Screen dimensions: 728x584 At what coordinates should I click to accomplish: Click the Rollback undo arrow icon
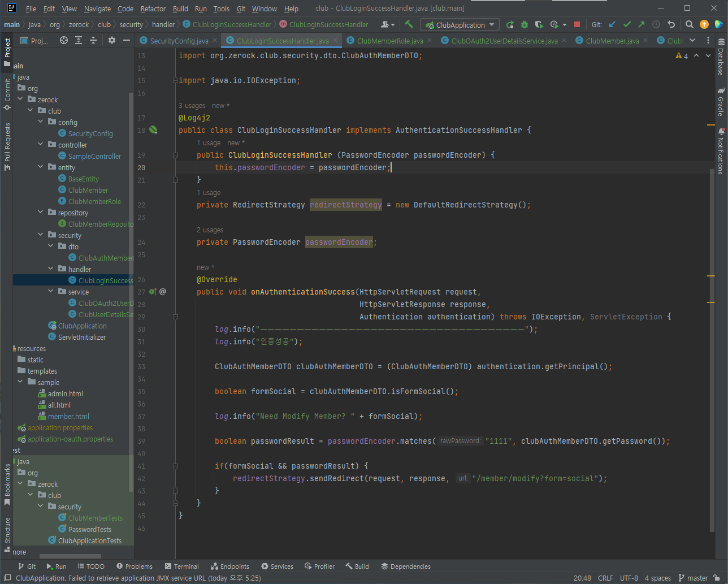coord(671,25)
